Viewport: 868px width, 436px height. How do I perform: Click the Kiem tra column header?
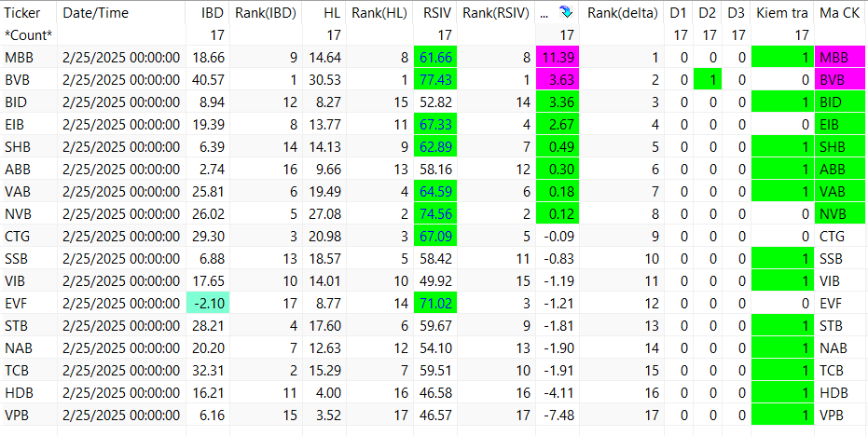(782, 12)
